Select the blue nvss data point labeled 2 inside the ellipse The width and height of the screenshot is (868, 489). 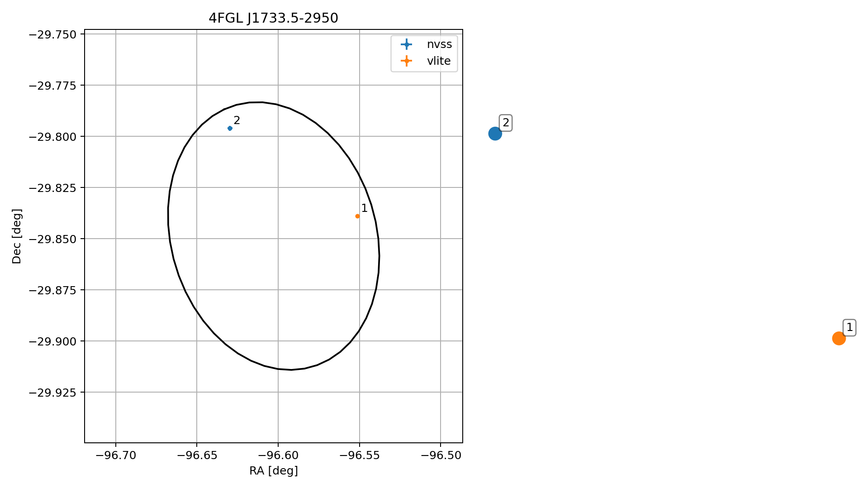(x=230, y=128)
